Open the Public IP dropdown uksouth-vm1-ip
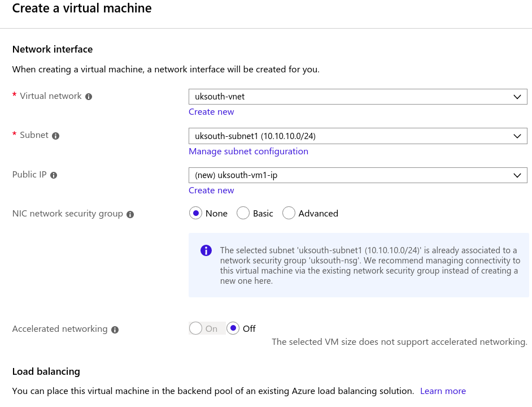This screenshot has height=407, width=532. point(357,175)
